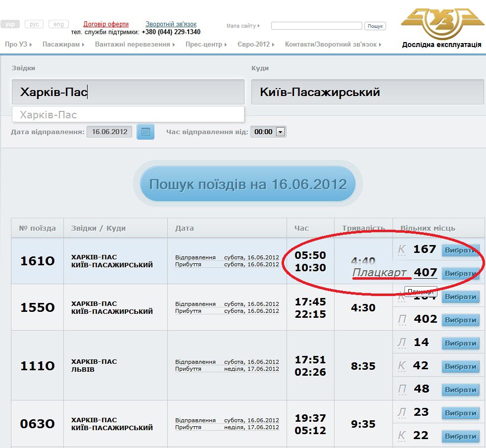Select the К seat class icon for train 161О
This screenshot has height=448, width=486.
[402, 249]
